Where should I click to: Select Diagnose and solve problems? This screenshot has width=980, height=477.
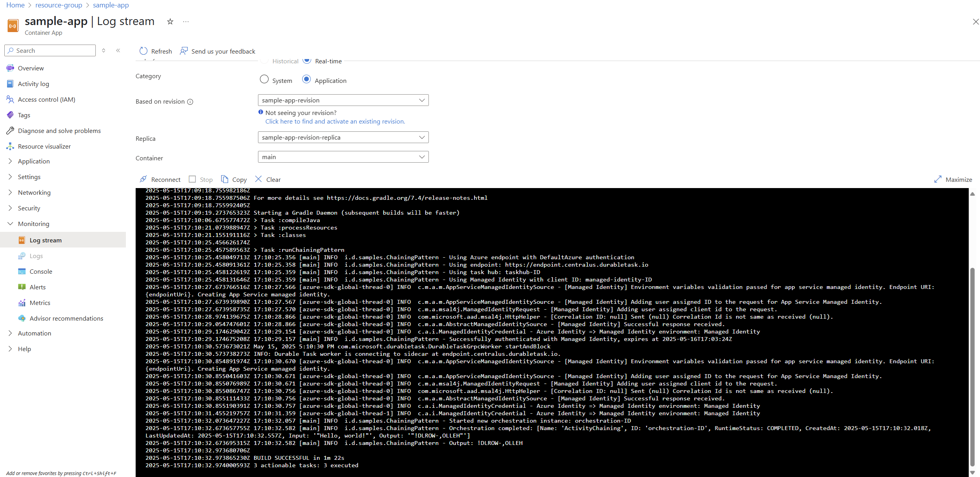point(59,131)
